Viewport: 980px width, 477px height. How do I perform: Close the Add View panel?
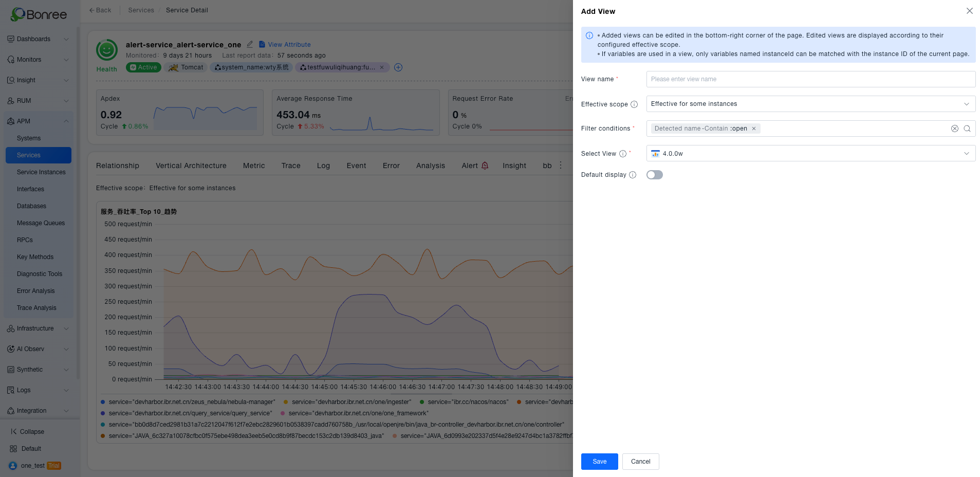(x=970, y=11)
